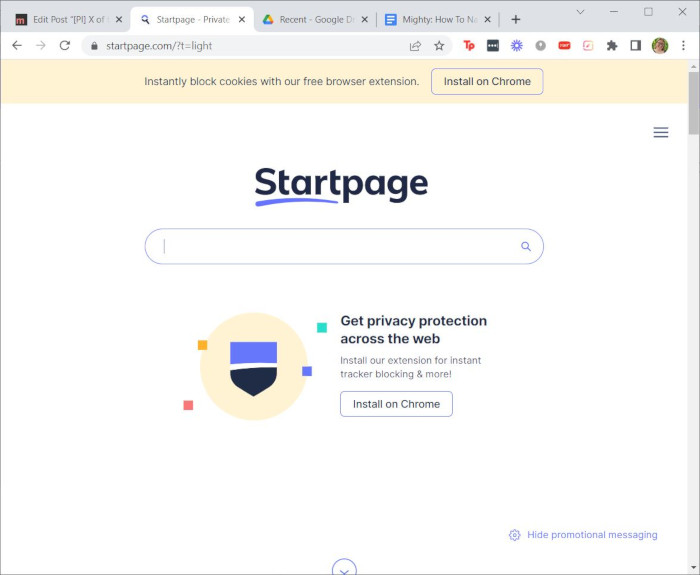
Task: Click the 'Get privacy protection across the web' heading
Action: (x=413, y=329)
